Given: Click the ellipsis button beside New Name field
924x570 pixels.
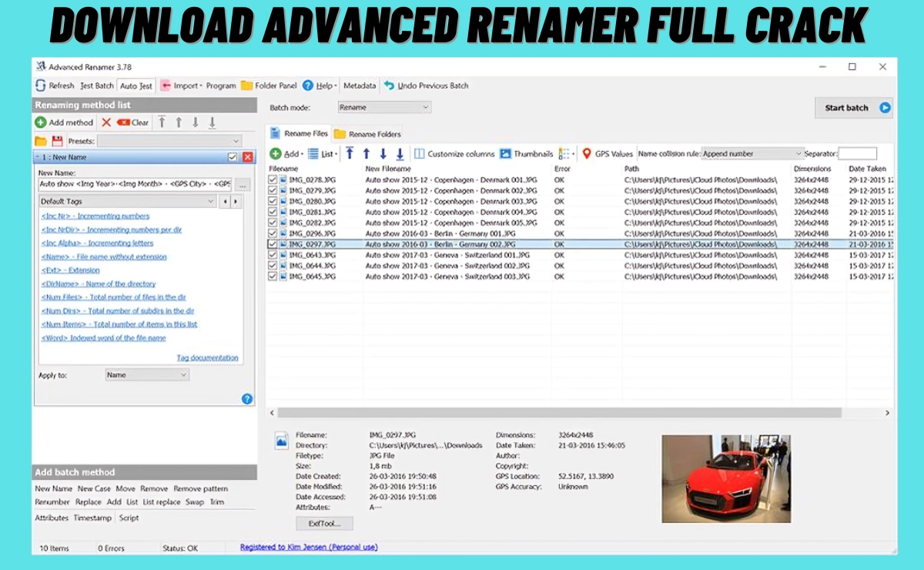Looking at the screenshot, I should click(x=243, y=185).
